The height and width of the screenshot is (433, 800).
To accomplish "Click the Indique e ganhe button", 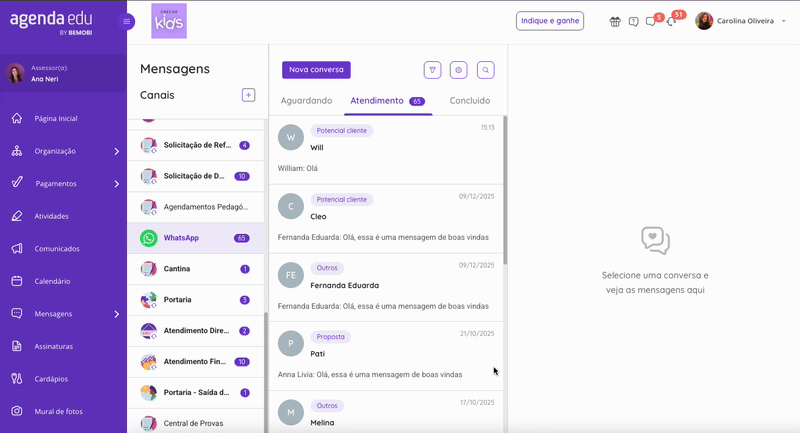I will pyautogui.click(x=550, y=21).
